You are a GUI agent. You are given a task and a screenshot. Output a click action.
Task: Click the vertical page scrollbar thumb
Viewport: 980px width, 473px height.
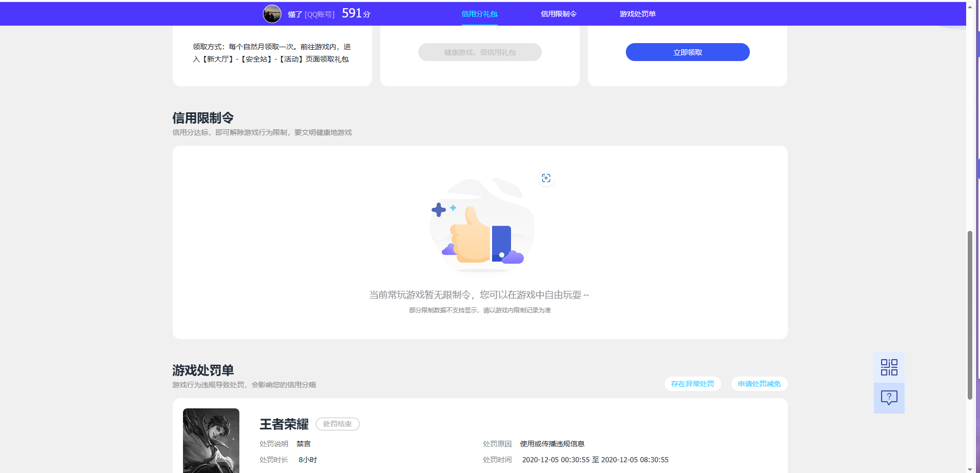[970, 315]
